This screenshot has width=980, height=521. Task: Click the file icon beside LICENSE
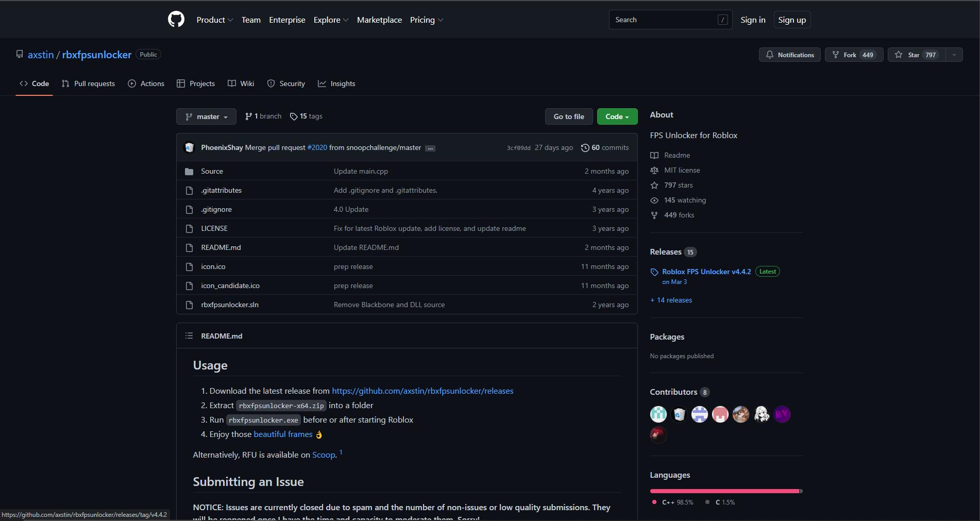[189, 228]
